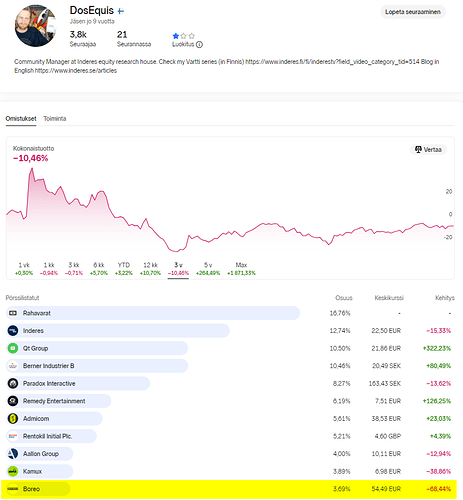Open DosEquis profile avatar picture
The height and width of the screenshot is (500, 463).
35,26
